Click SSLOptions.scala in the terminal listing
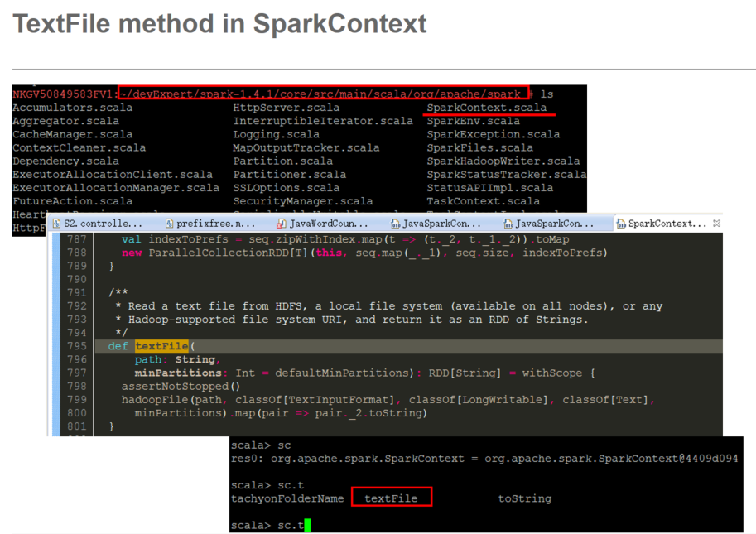The image size is (756, 534). point(287,188)
